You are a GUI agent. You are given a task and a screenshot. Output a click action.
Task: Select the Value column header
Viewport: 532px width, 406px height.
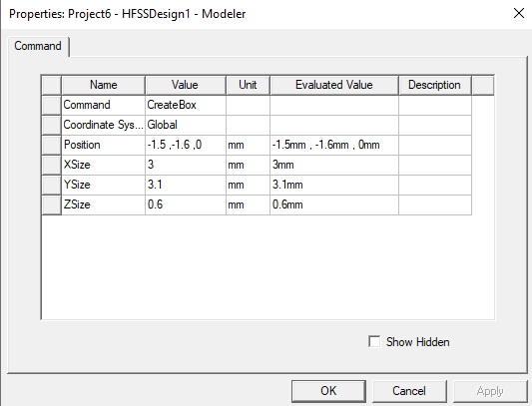click(186, 85)
